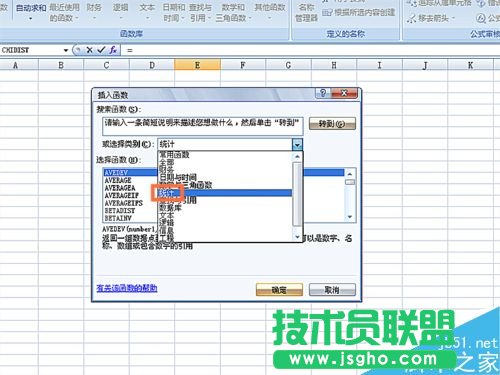
Task: Select column I header
Action: pyautogui.click(x=379, y=65)
